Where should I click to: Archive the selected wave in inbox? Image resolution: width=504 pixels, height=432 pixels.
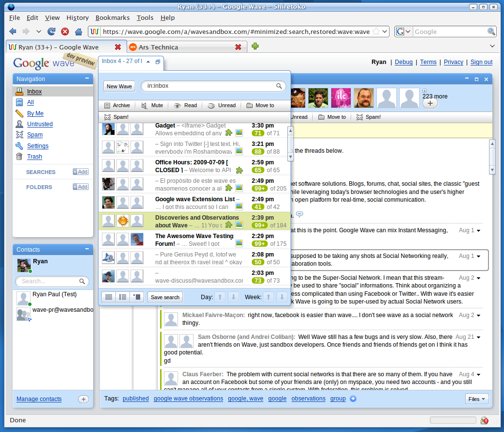click(x=117, y=105)
